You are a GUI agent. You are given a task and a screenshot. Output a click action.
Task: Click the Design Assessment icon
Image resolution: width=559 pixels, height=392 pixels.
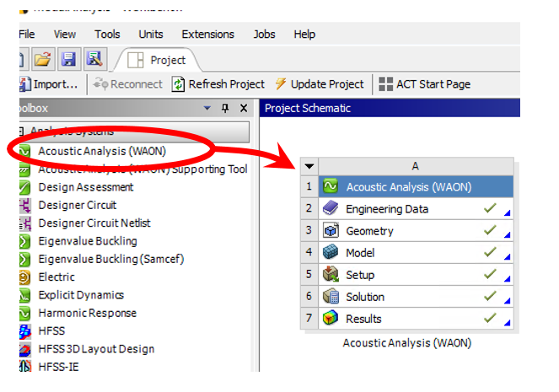tap(25, 187)
